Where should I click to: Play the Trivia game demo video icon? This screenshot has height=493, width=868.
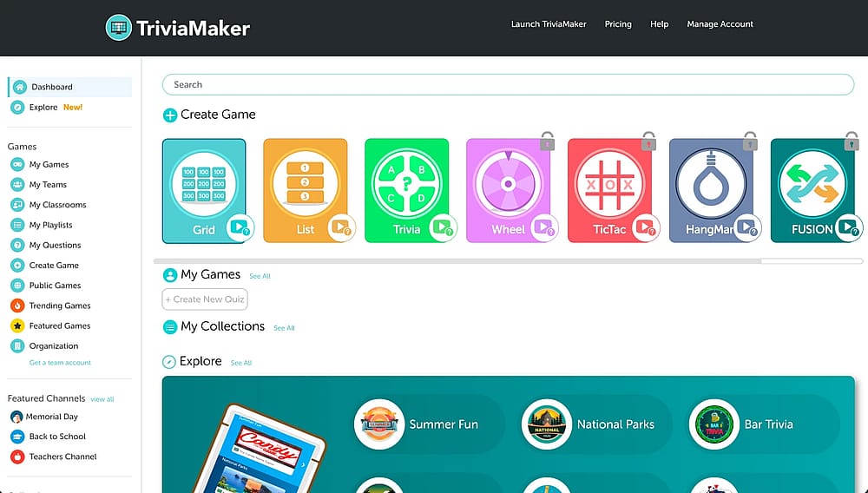tap(443, 227)
